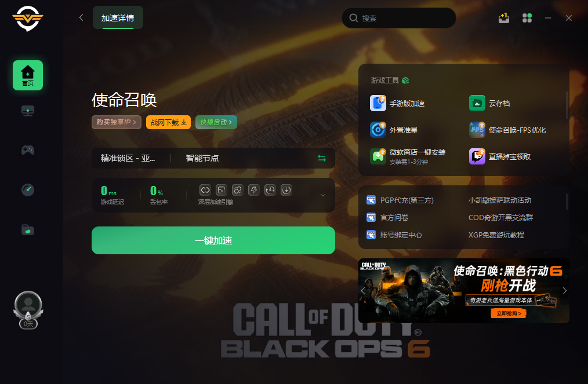Viewport: 588px width, 384px height.
Task: Close the accelerator window
Action: [x=569, y=17]
